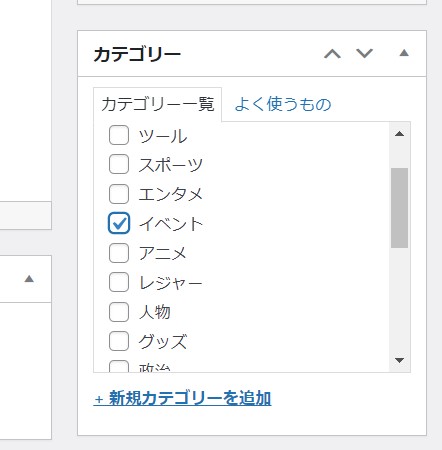Screen dimensions: 442x450
Task: Select the アニメ category checkbox
Action: click(x=119, y=253)
